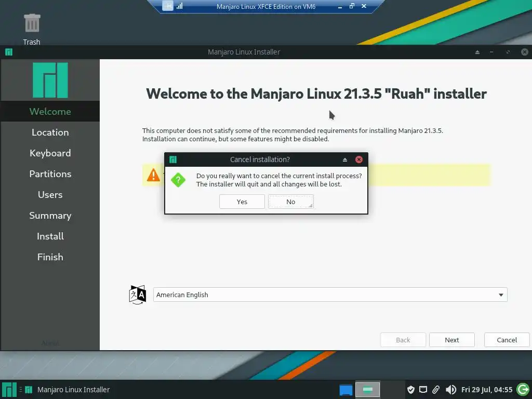Restore down the VM6 session window
This screenshot has width=532, height=399.
pos(352,6)
